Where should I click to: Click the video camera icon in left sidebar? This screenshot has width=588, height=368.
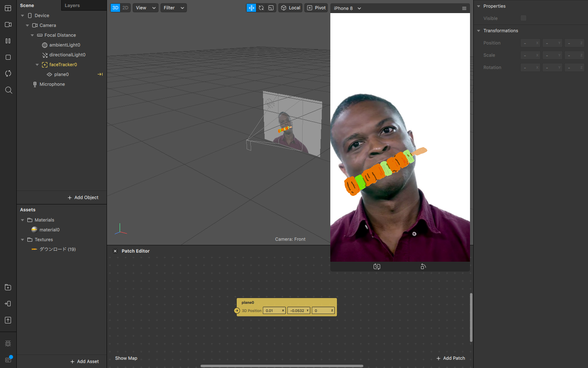8,25
